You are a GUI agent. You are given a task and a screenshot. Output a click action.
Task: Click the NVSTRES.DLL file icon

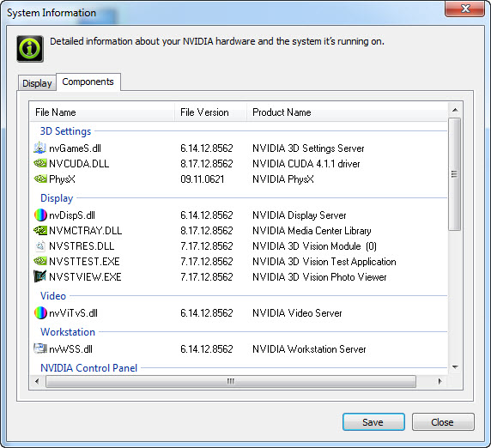point(40,246)
